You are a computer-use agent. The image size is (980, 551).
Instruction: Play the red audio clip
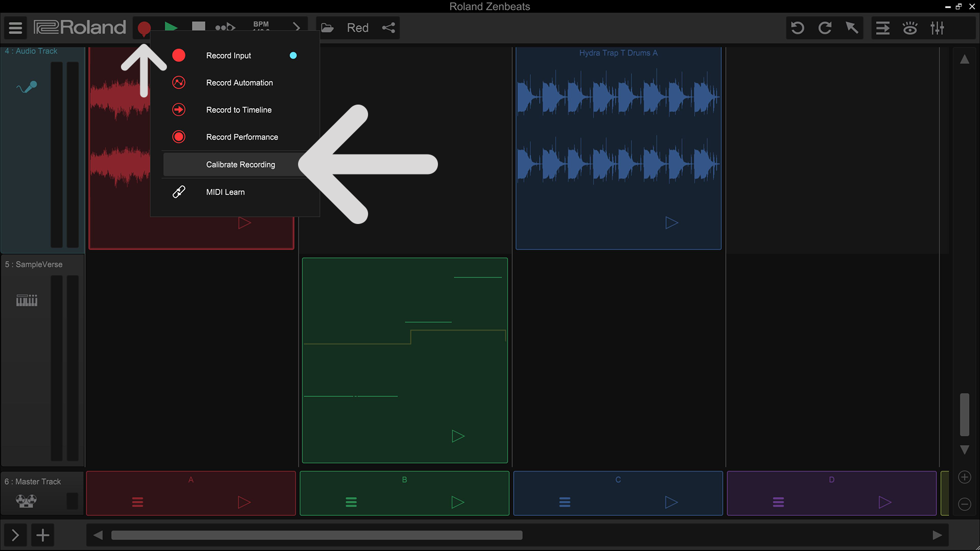(x=244, y=223)
